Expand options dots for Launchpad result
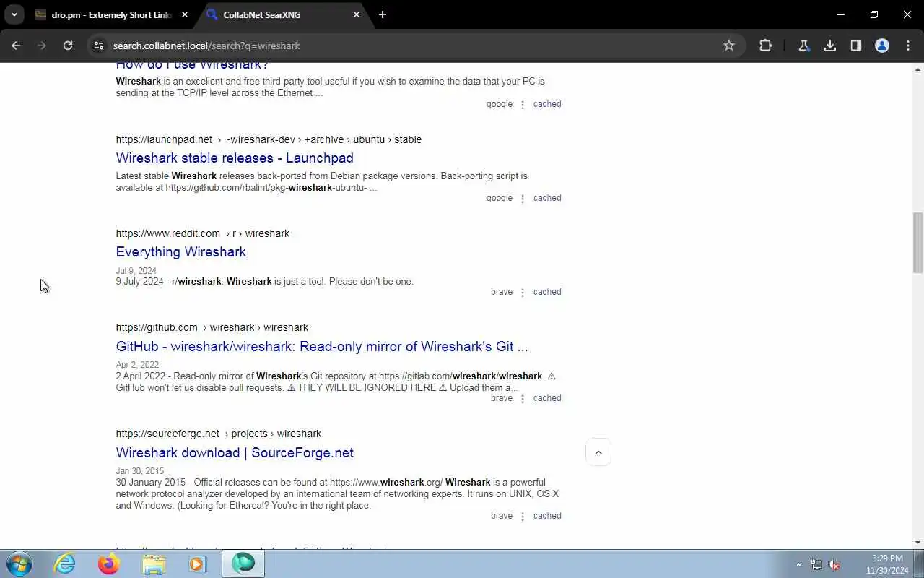 click(x=523, y=199)
